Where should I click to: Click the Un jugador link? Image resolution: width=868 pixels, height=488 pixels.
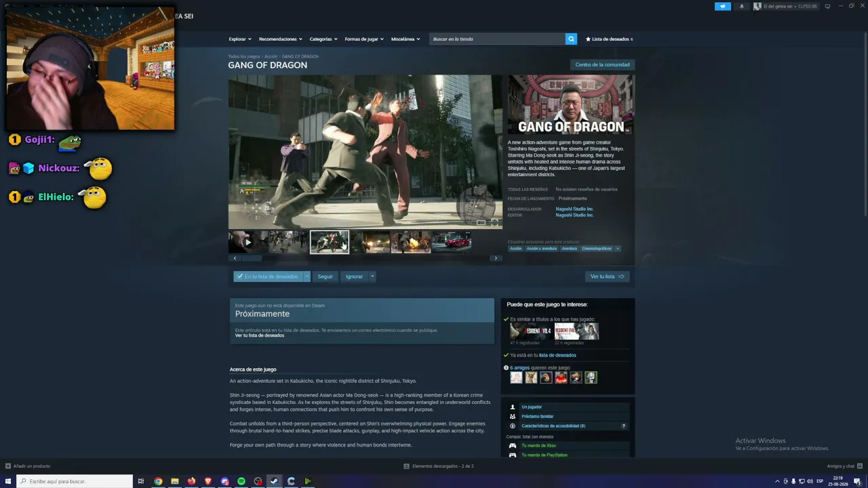[532, 407]
